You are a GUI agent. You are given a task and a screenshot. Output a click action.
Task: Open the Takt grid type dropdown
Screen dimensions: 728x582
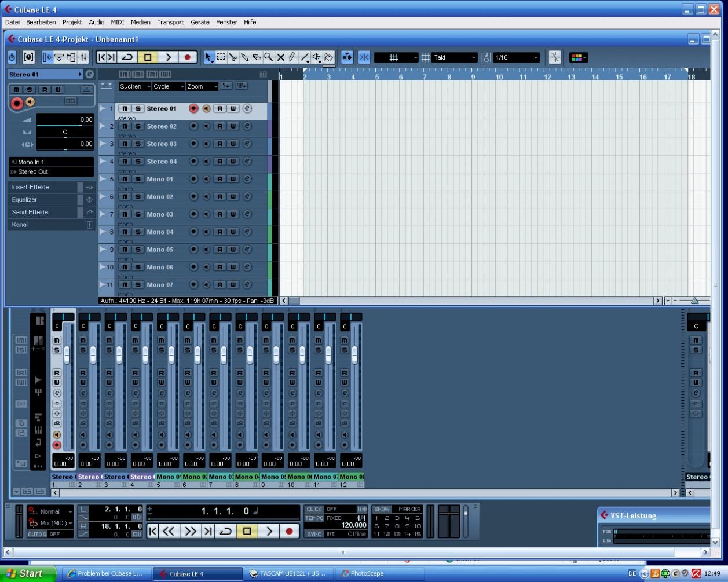pyautogui.click(x=456, y=57)
